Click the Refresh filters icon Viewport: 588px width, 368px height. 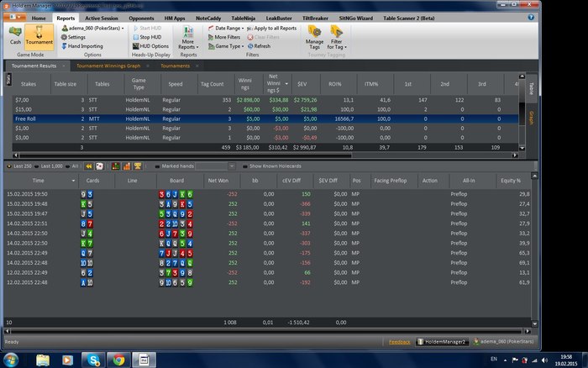pyautogui.click(x=250, y=46)
